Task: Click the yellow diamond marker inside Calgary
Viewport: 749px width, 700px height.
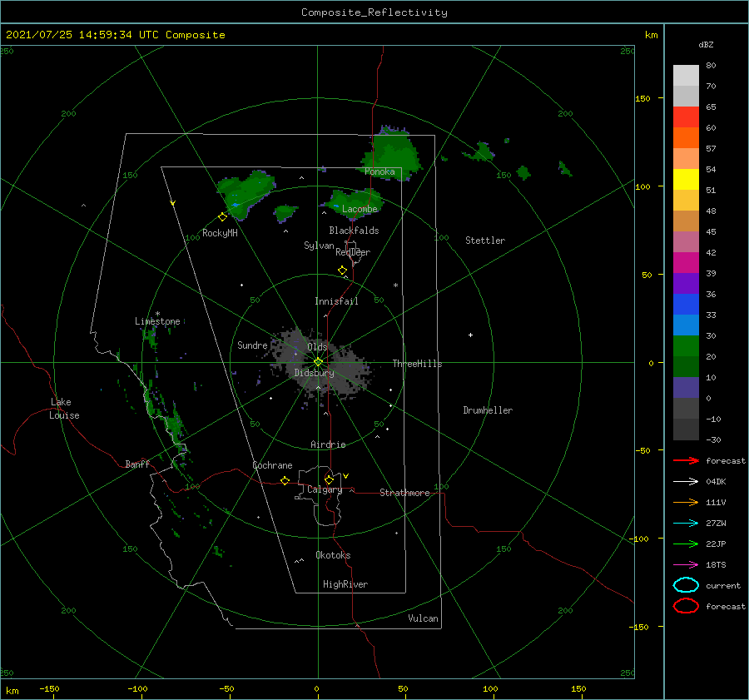Action: point(329,479)
